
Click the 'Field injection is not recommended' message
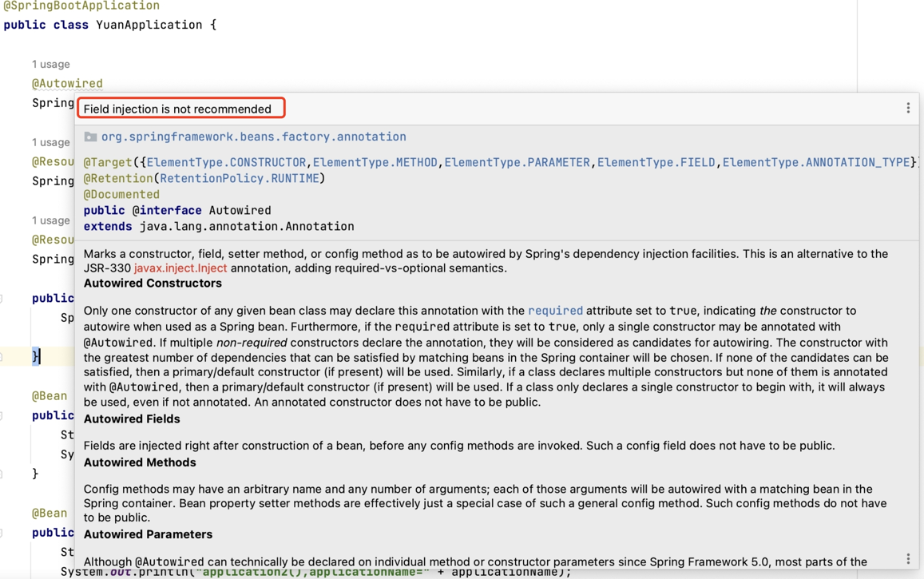(x=177, y=109)
